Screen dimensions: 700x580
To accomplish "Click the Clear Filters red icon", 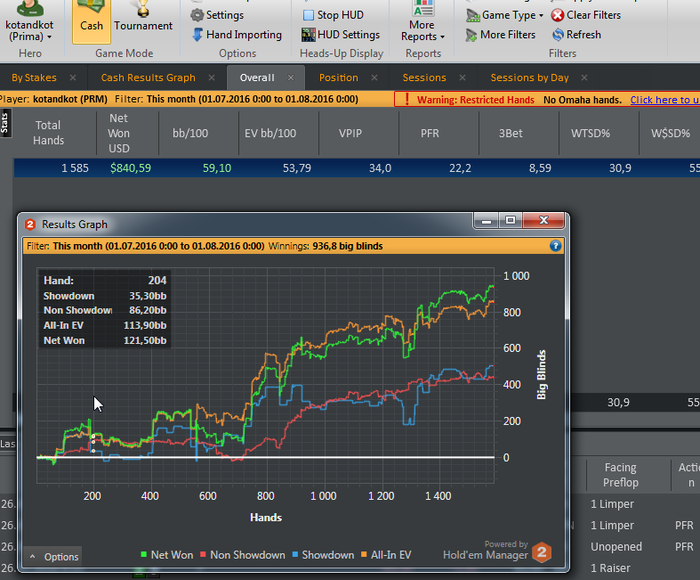I will point(557,15).
